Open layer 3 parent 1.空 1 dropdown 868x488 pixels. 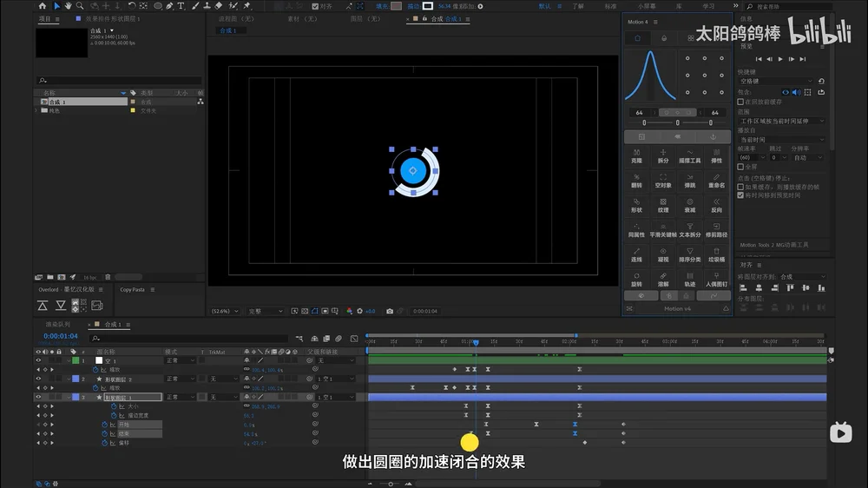pyautogui.click(x=335, y=397)
